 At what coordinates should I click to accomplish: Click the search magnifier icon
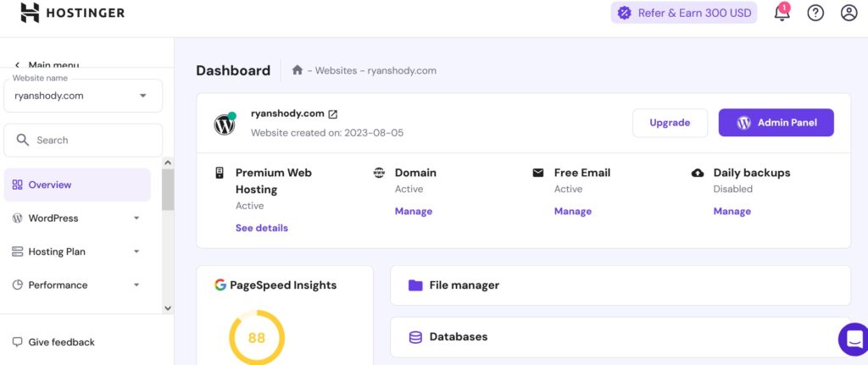(x=23, y=140)
